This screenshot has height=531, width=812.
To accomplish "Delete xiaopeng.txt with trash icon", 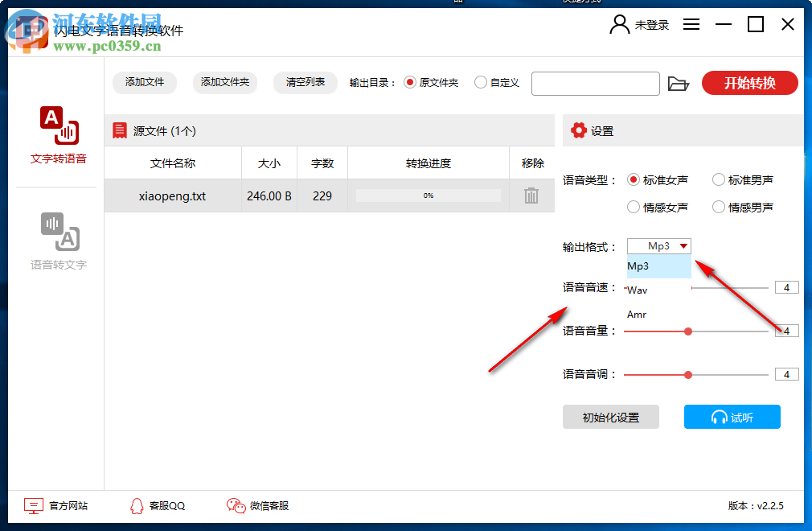I will pos(531,196).
